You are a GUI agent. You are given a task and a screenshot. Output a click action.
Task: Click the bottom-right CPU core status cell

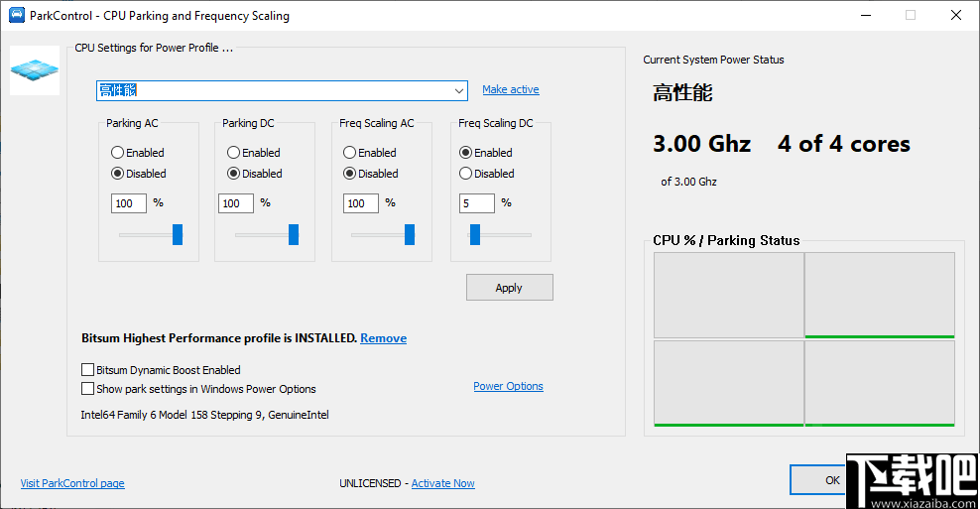880,383
